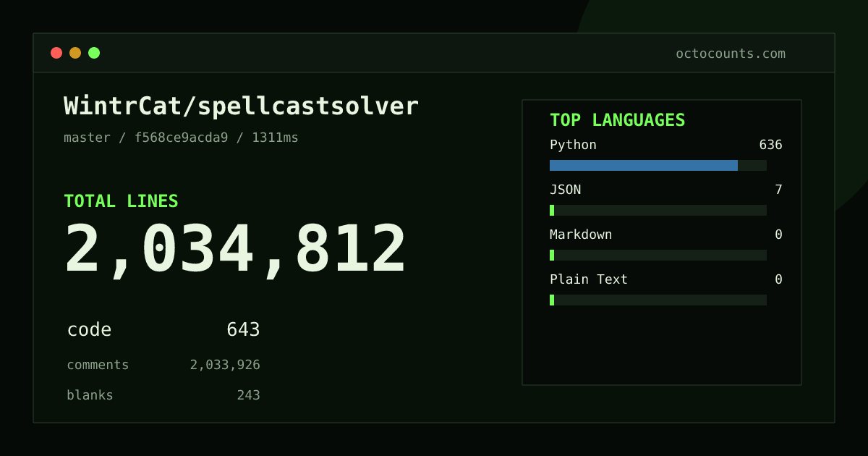Click the Plain Text progress bar
The image size is (868, 456).
click(x=658, y=300)
